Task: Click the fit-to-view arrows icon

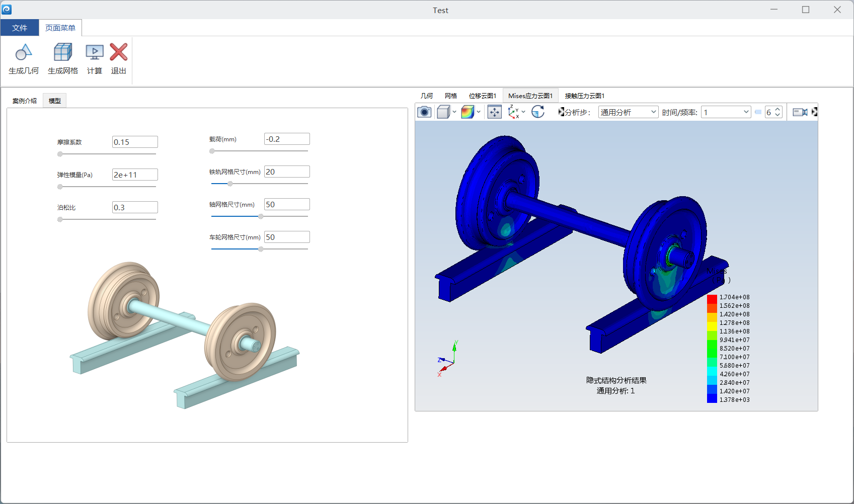Action: click(x=495, y=112)
